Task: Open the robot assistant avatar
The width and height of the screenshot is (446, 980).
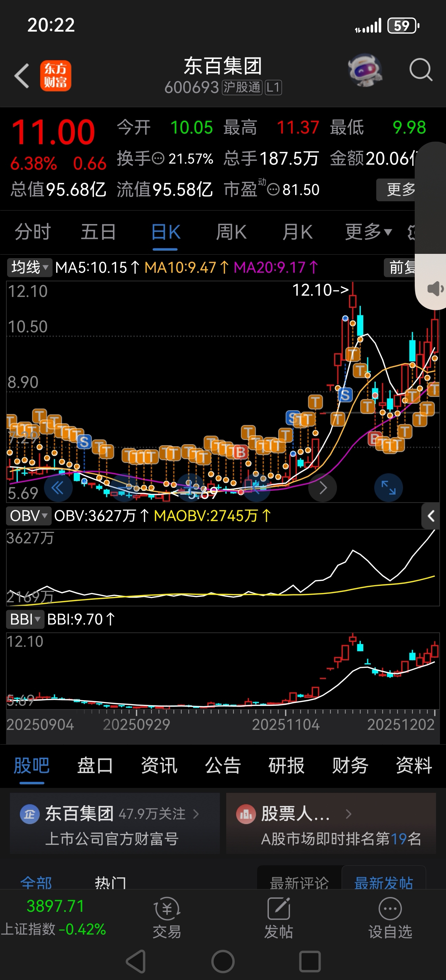Action: coord(365,70)
